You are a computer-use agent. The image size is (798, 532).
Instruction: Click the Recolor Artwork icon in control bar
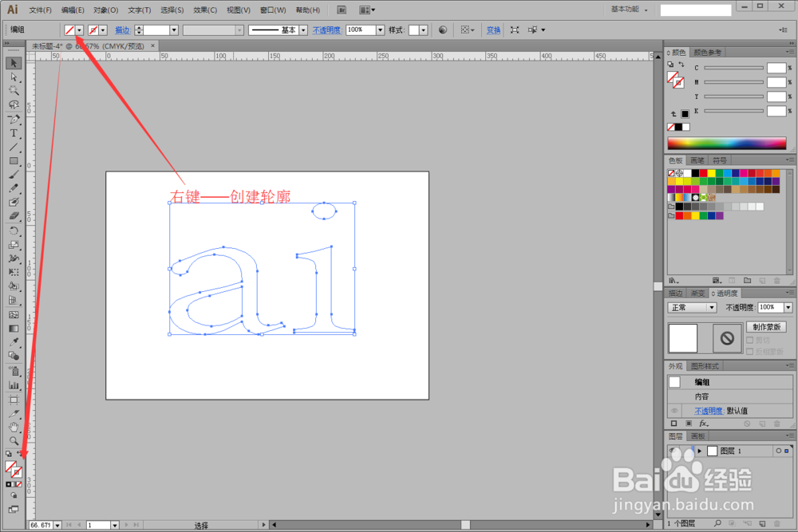443,30
